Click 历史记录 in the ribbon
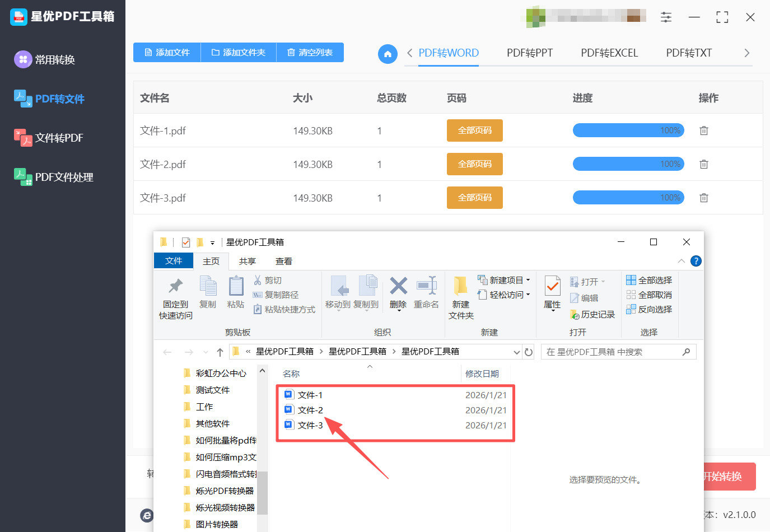The height and width of the screenshot is (532, 770). click(592, 314)
